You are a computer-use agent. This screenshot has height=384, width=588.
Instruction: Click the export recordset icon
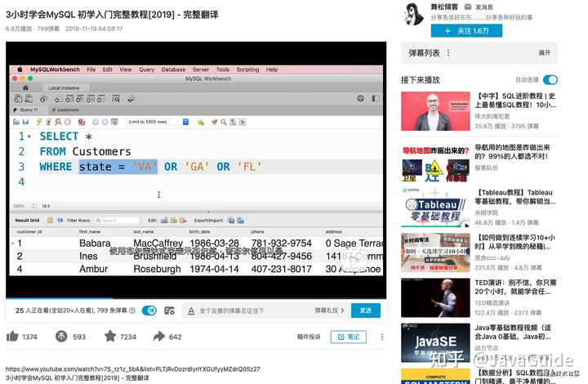coord(231,220)
